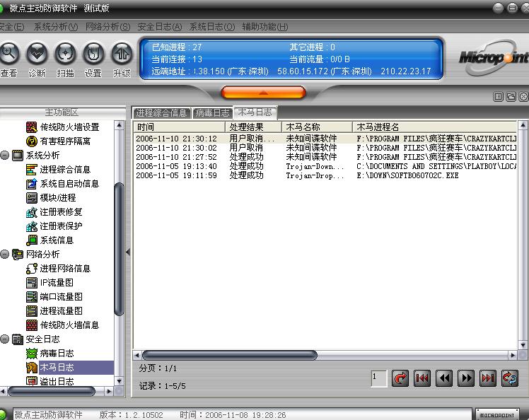Select IP流量图 sidebar item
Viewport: 529px width, 420px height.
50,283
